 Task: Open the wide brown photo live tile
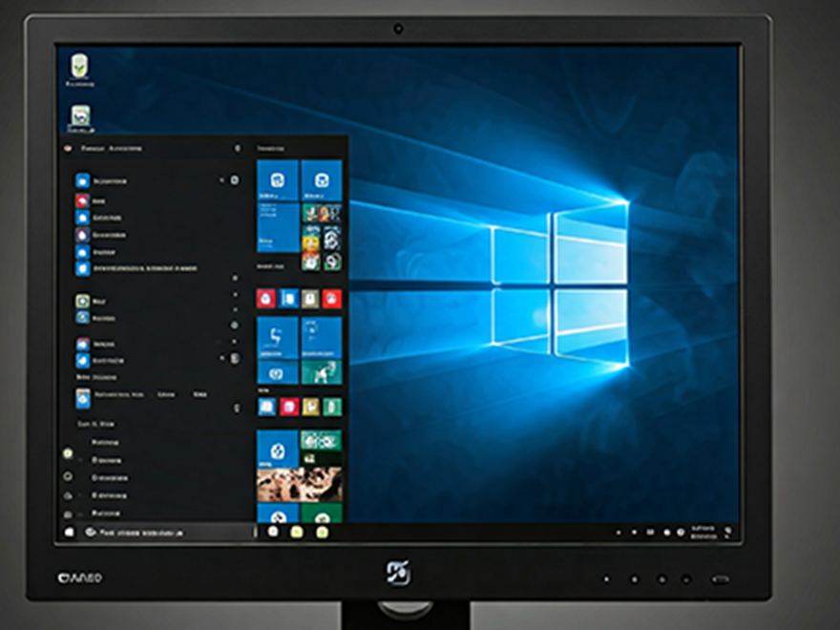300,484
